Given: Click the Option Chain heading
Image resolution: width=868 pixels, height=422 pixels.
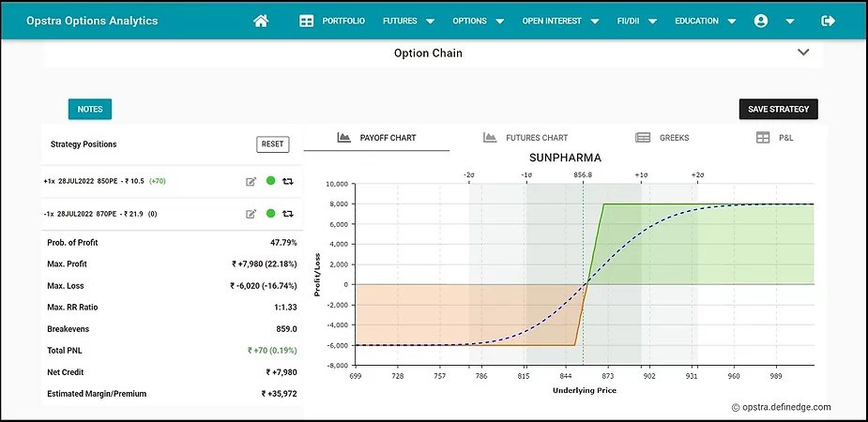Looking at the screenshot, I should pos(428,53).
